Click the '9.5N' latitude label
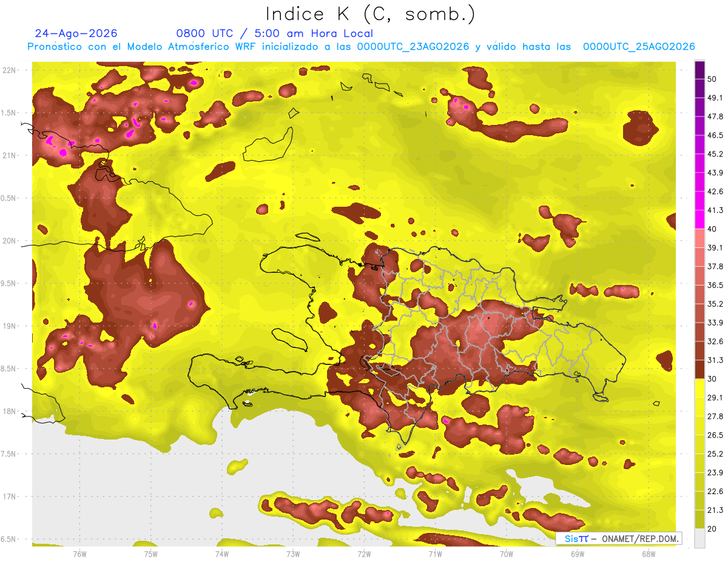728x562 pixels. click(9, 283)
